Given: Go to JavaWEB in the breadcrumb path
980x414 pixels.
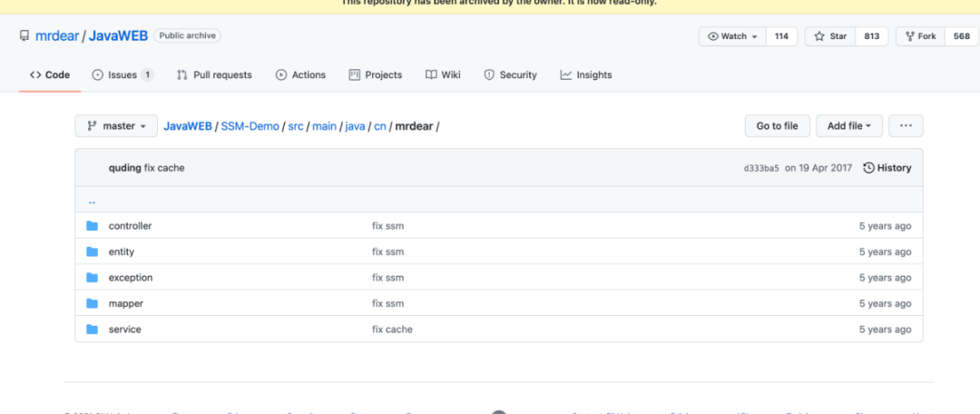Looking at the screenshot, I should pos(188,125).
